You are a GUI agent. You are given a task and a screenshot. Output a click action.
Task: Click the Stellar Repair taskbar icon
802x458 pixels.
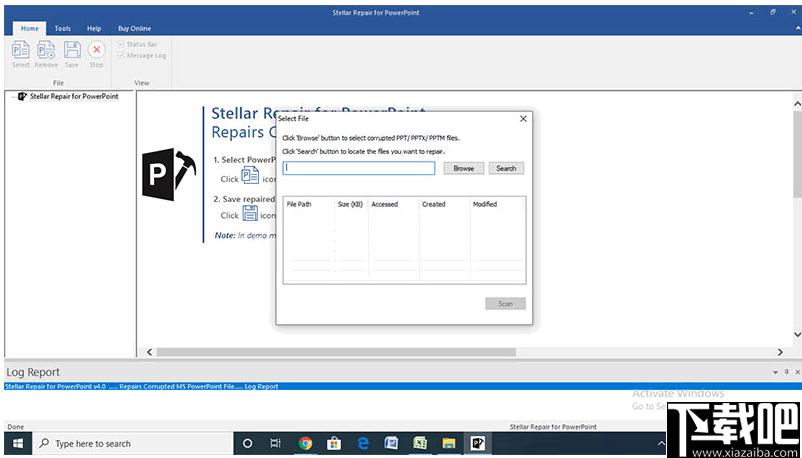[x=478, y=444]
